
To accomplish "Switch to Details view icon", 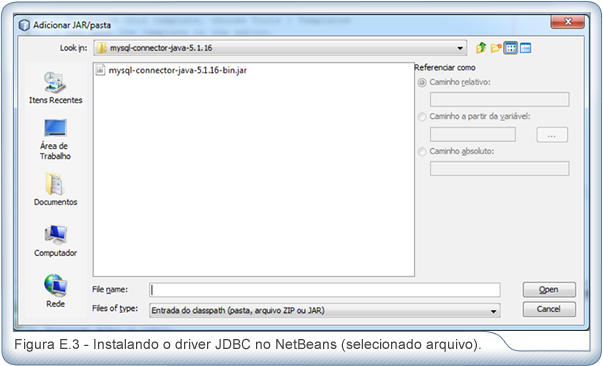I will tap(525, 48).
